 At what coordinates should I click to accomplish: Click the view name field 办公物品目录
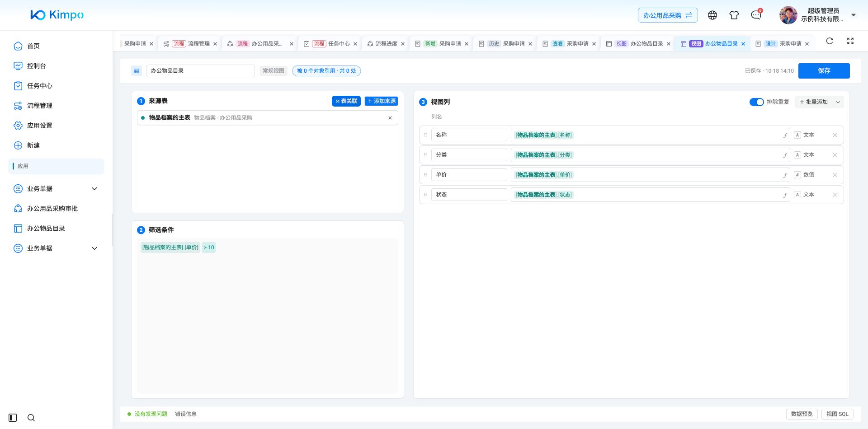tap(201, 71)
